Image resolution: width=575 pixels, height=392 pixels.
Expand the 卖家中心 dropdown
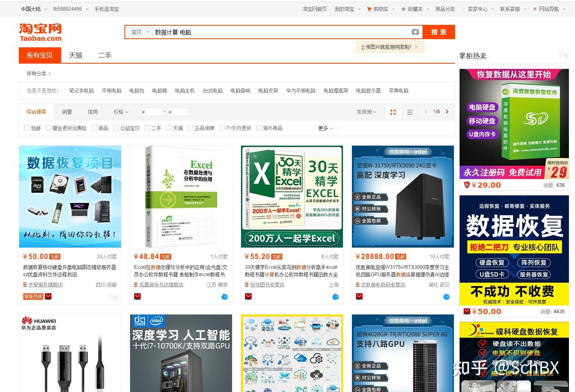tap(481, 9)
